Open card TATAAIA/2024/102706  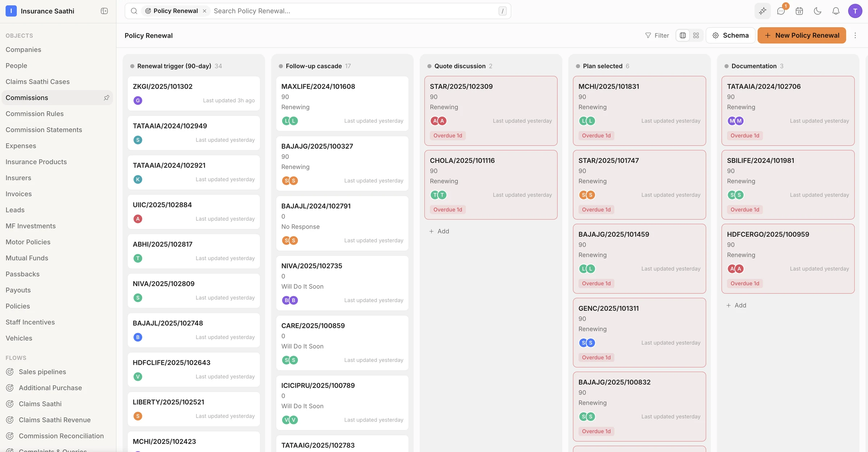click(x=788, y=111)
